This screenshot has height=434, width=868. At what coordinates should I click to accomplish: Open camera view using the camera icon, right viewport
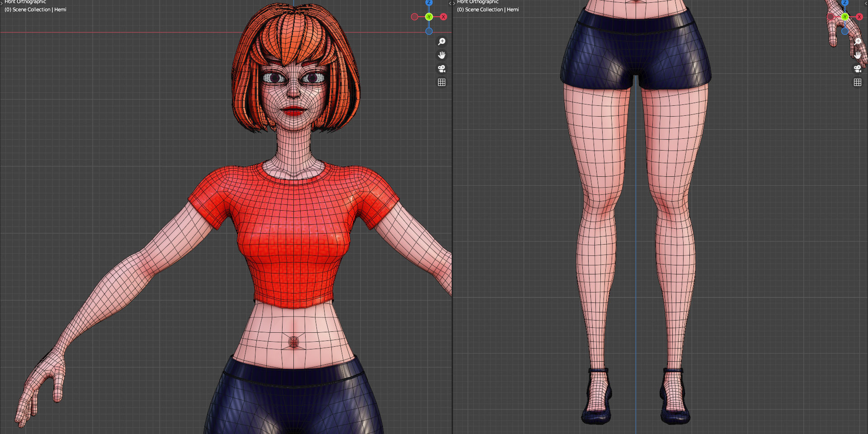pos(859,69)
